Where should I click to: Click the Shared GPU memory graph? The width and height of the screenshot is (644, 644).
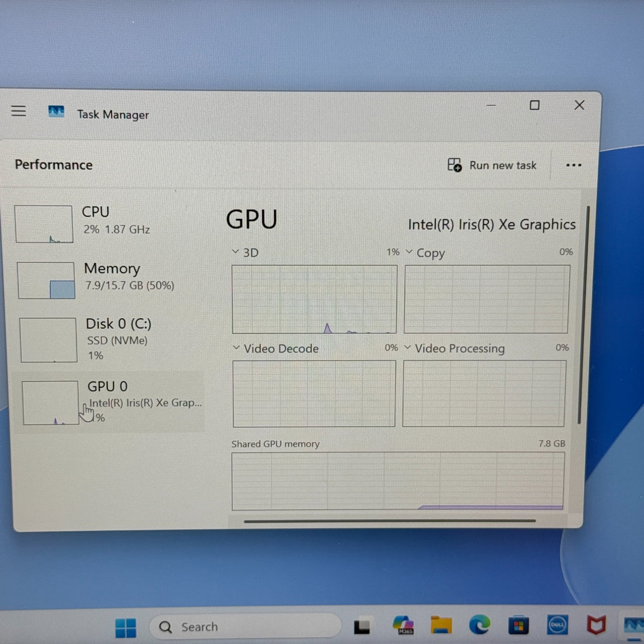[398, 481]
